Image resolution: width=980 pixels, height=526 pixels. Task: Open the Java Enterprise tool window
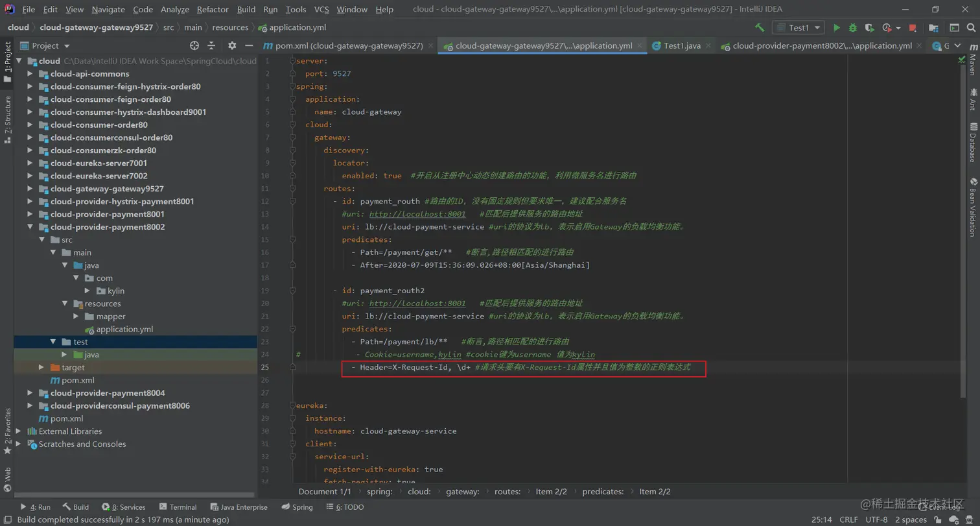click(x=239, y=507)
